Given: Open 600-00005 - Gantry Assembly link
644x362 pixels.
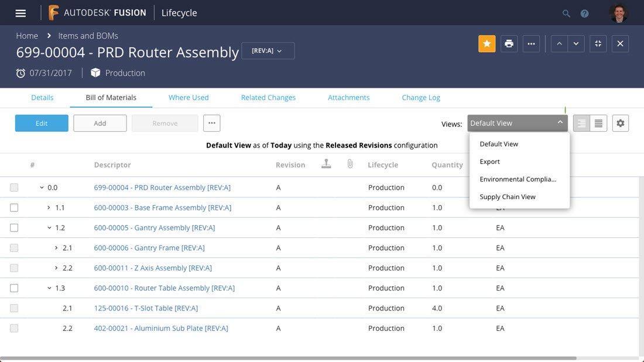Looking at the screenshot, I should [155, 228].
